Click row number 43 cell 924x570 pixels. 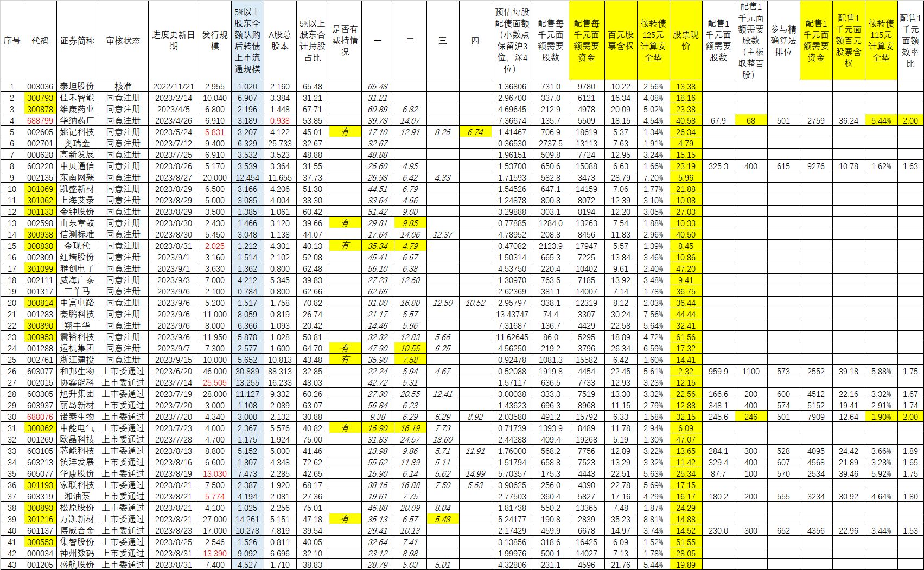click(12, 565)
